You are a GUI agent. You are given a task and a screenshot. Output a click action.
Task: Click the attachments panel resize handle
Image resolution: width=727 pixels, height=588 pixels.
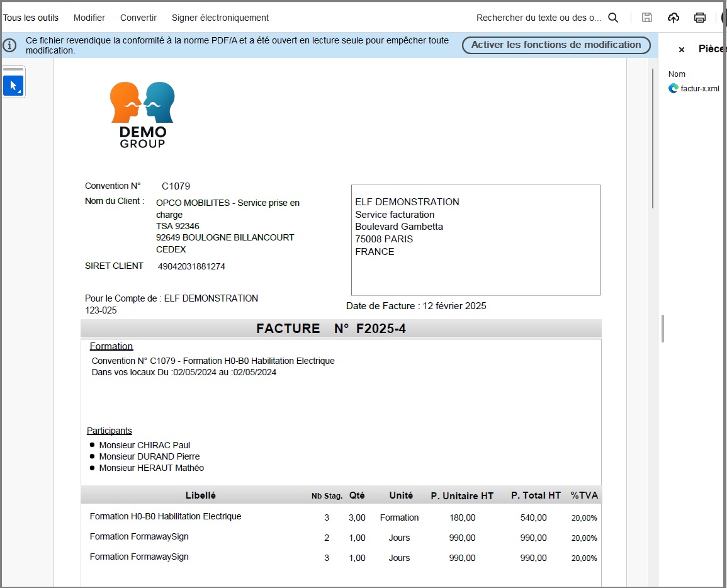[x=663, y=328]
